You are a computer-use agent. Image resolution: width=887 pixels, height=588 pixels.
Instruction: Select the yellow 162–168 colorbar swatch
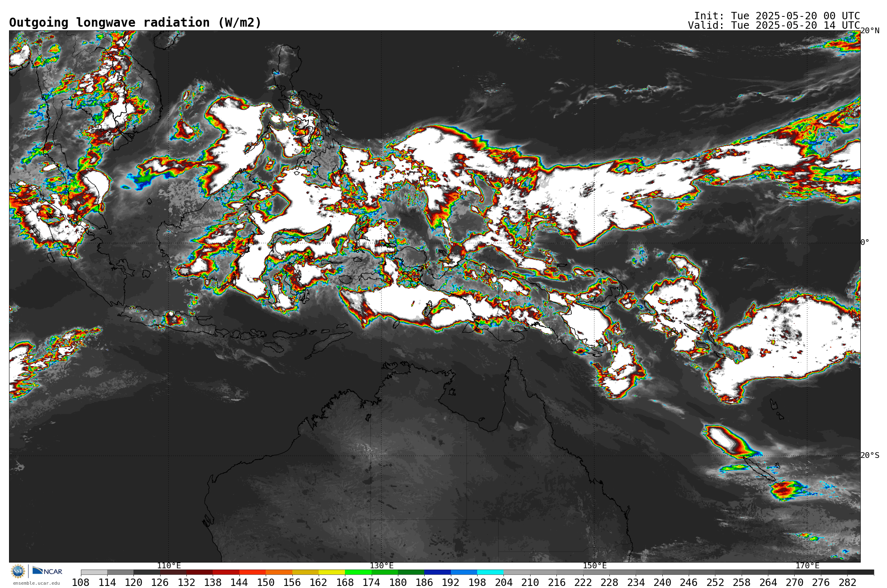point(332,572)
